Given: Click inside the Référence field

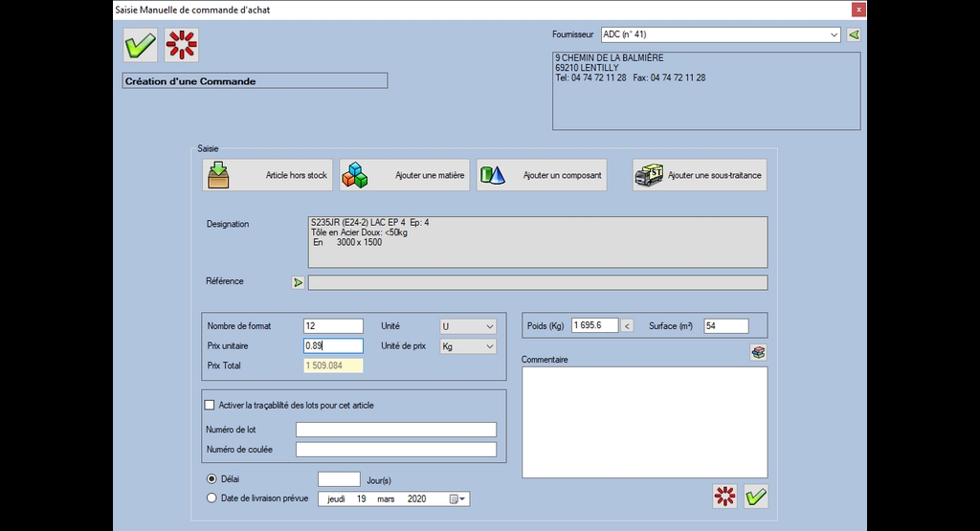Looking at the screenshot, I should pos(538,283).
